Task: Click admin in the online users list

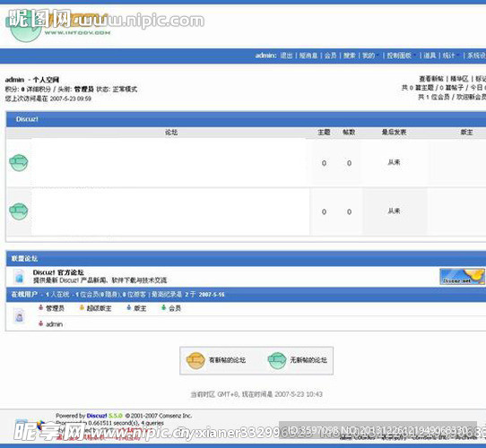Action: (54, 324)
